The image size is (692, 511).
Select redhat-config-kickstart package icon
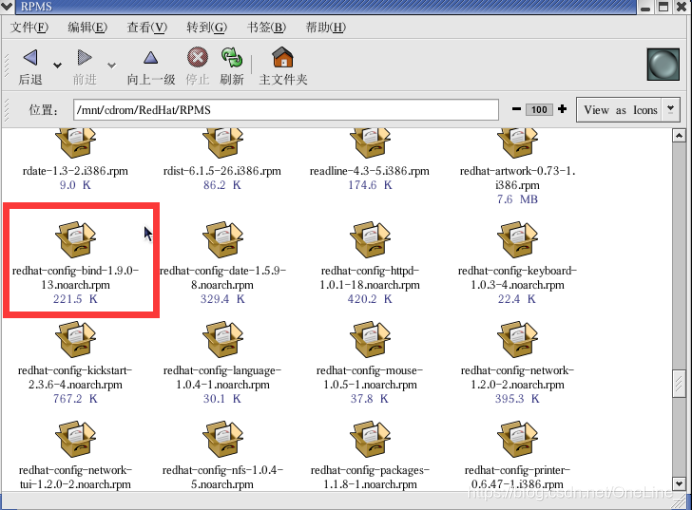click(x=75, y=339)
